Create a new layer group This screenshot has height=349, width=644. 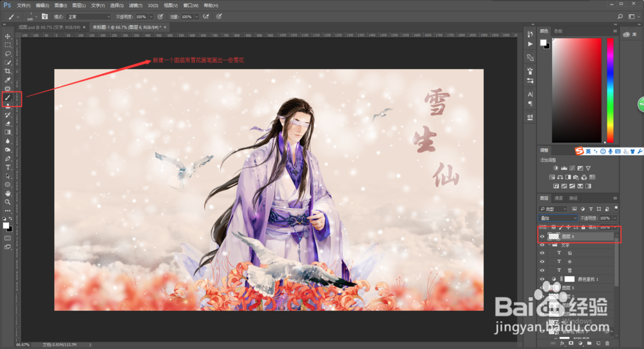(589, 343)
